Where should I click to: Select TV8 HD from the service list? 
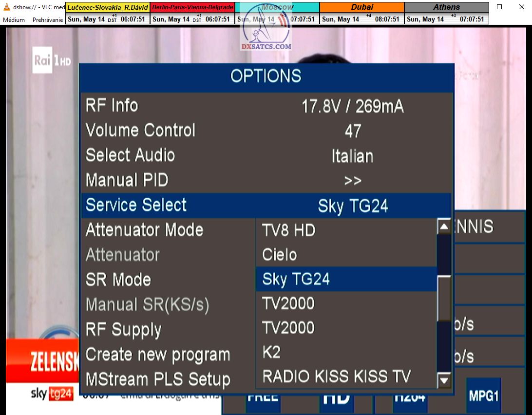288,230
